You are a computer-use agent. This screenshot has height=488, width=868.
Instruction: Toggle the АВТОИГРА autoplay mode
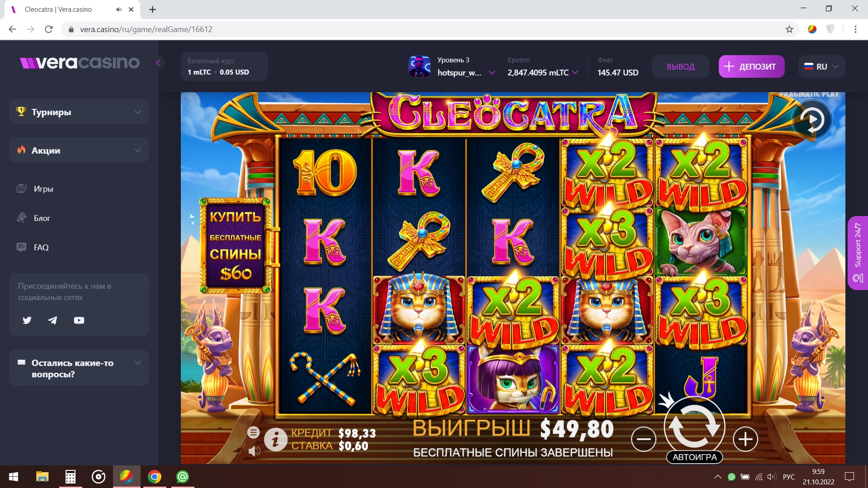click(x=694, y=457)
